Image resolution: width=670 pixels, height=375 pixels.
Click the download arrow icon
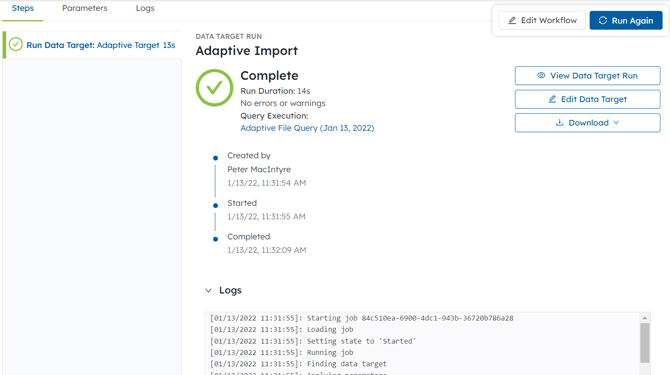(559, 123)
